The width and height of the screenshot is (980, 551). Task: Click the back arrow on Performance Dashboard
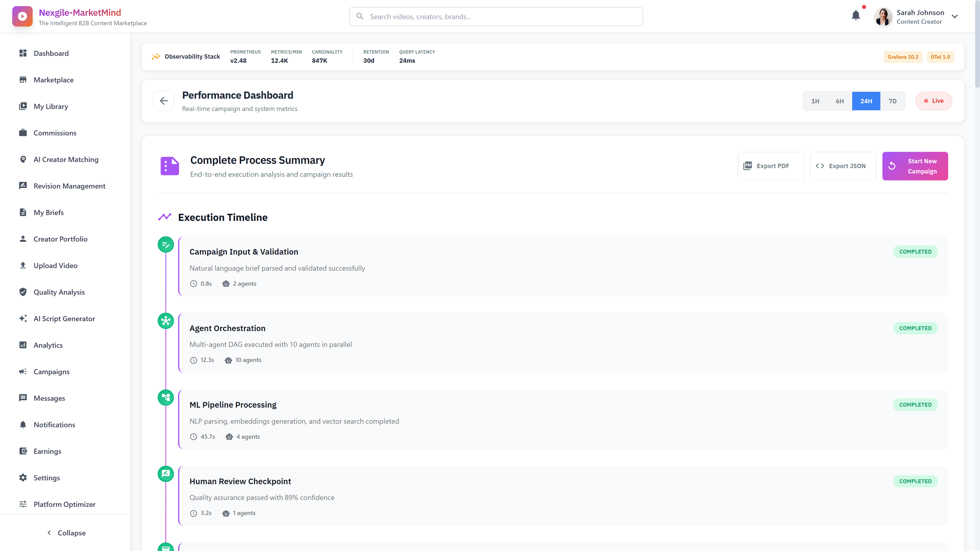(x=164, y=101)
